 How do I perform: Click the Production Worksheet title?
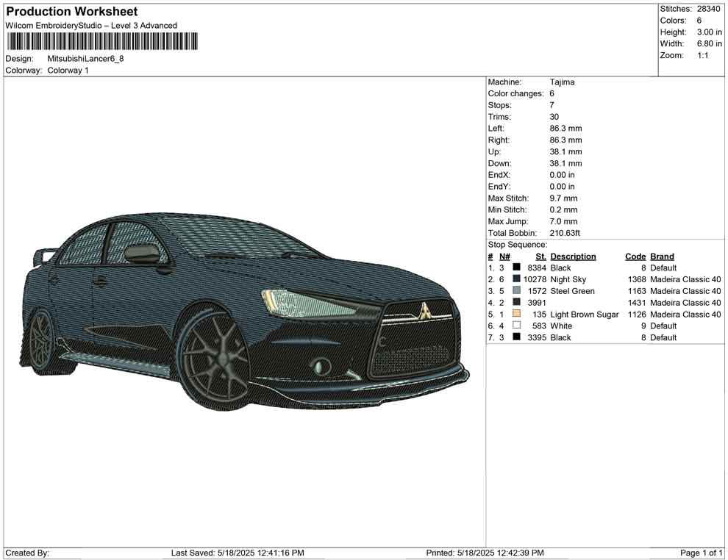pos(71,12)
